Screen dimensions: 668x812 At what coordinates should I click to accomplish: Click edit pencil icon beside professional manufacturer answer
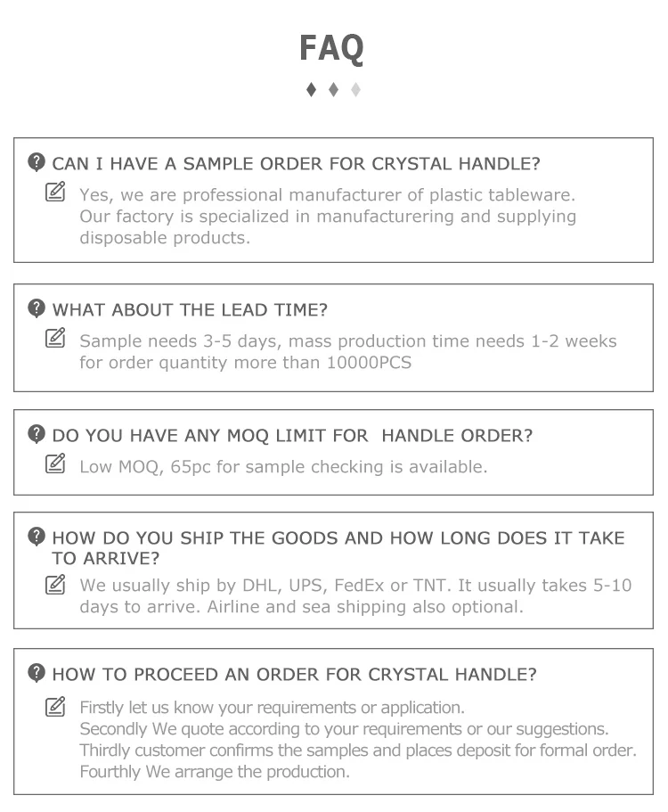pyautogui.click(x=56, y=192)
